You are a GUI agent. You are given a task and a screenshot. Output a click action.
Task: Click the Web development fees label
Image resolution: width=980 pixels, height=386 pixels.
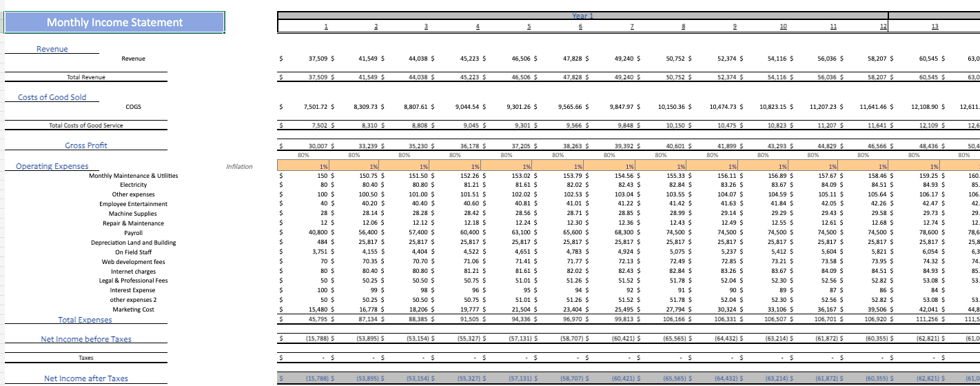[x=133, y=262]
